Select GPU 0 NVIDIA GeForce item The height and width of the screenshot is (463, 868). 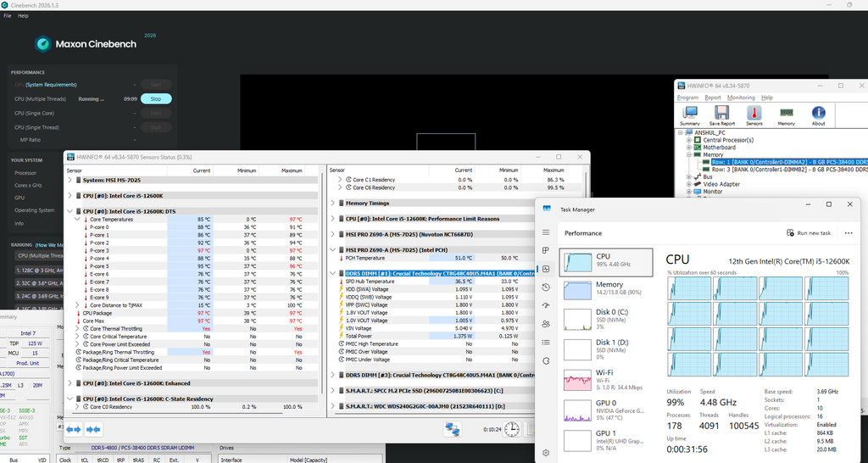click(x=606, y=411)
